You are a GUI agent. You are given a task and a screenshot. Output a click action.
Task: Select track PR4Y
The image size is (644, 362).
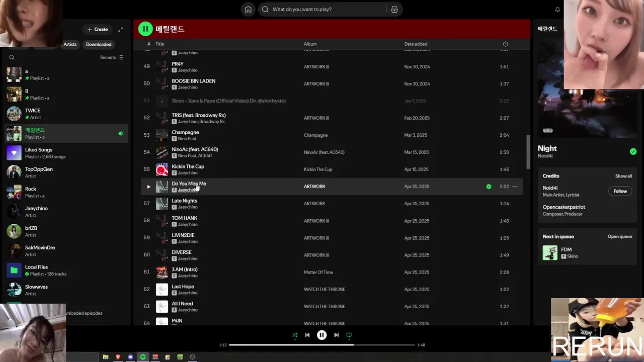point(332,67)
